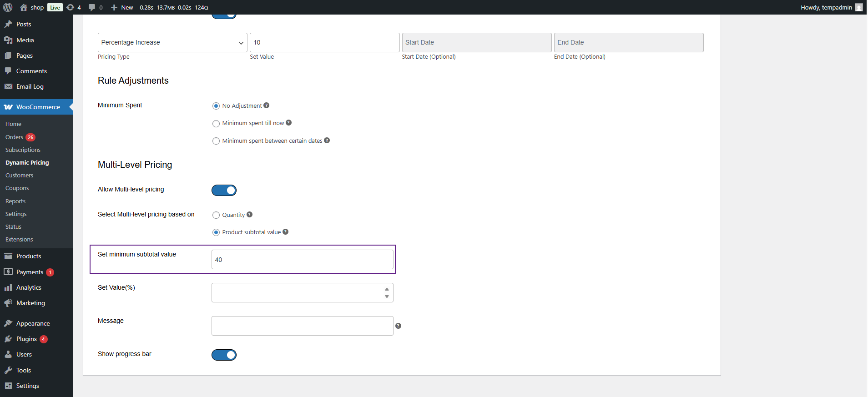
Task: Click the updates icon in admin bar
Action: click(x=71, y=7)
